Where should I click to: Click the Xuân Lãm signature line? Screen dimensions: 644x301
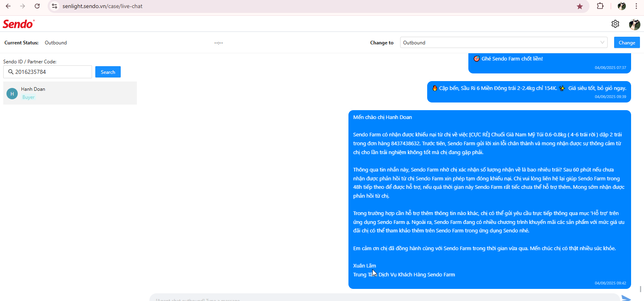(365, 266)
